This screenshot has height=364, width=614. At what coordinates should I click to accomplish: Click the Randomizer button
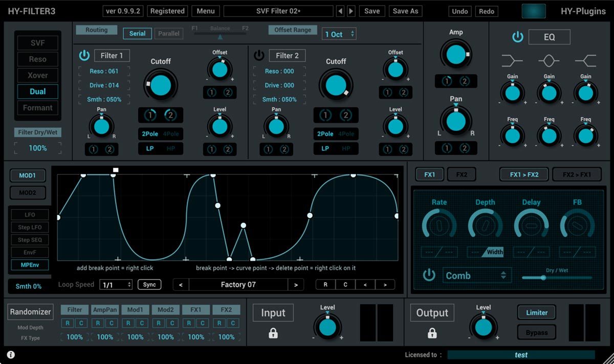(31, 311)
